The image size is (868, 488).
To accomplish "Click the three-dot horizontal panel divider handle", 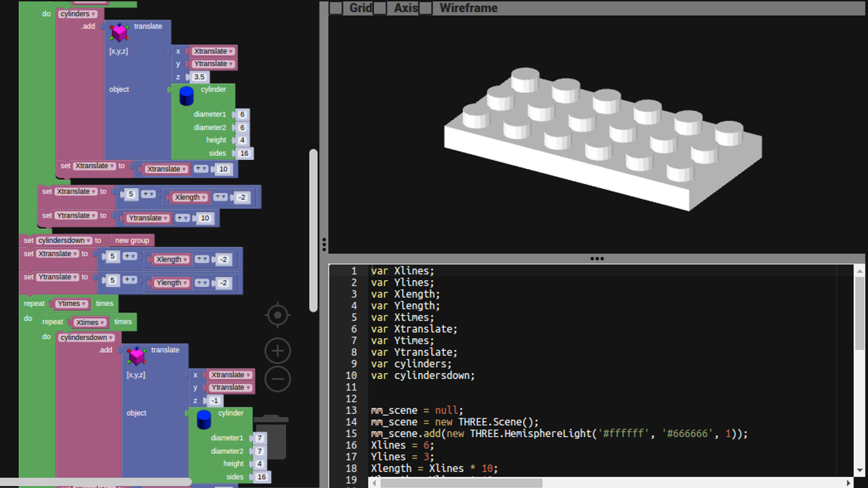I will [x=597, y=259].
